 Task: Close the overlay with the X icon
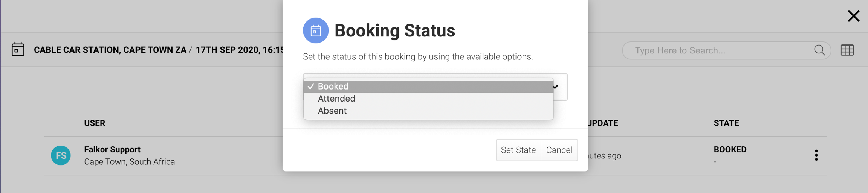coord(853,16)
